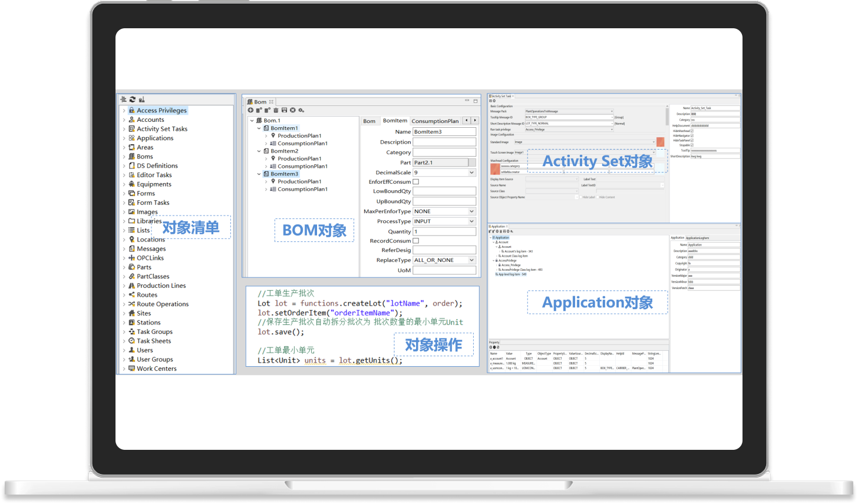Switch to the Bom tab in the properties panel

(369, 121)
